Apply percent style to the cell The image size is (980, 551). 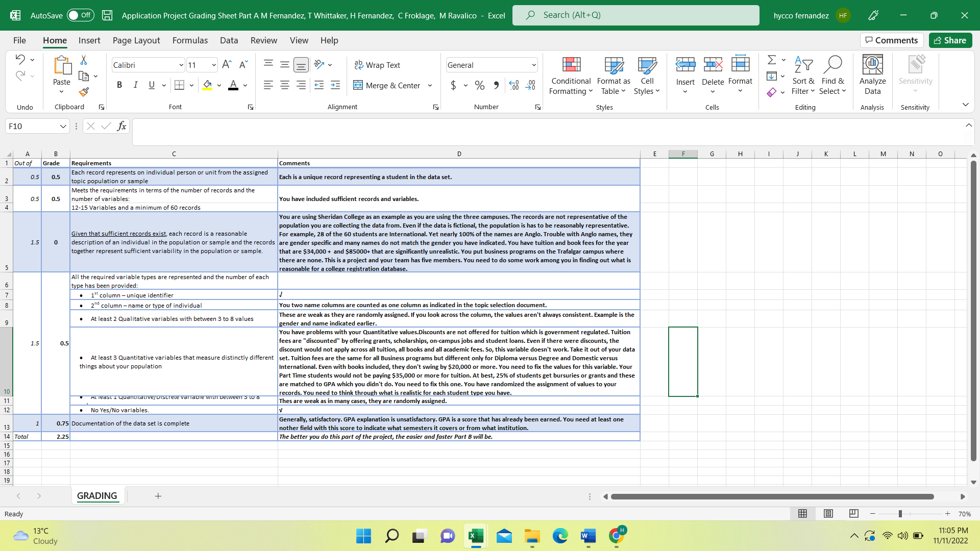point(479,85)
